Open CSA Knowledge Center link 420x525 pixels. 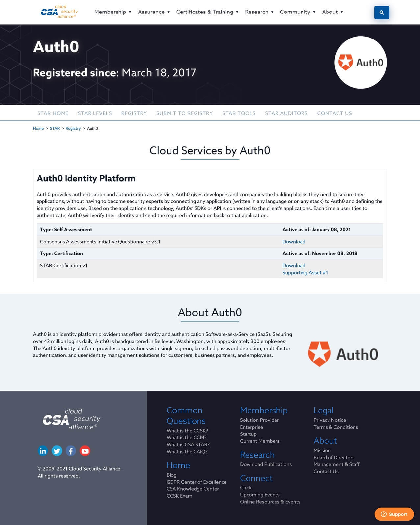pos(193,489)
